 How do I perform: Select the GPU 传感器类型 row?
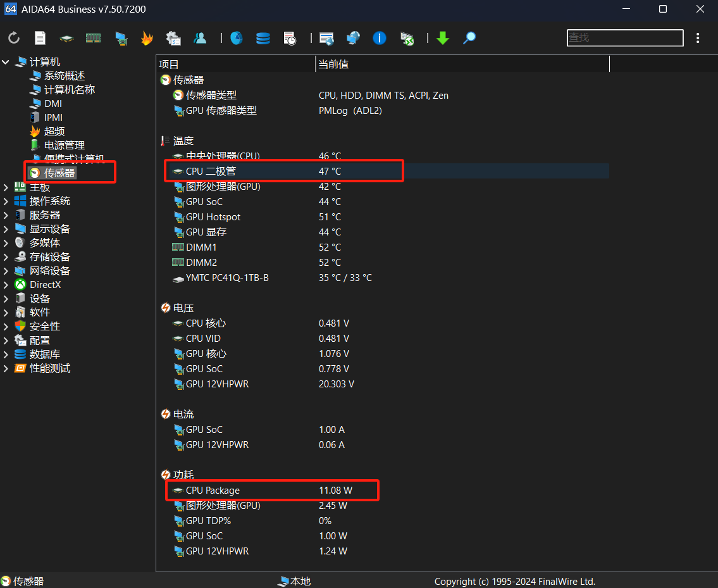pos(383,111)
